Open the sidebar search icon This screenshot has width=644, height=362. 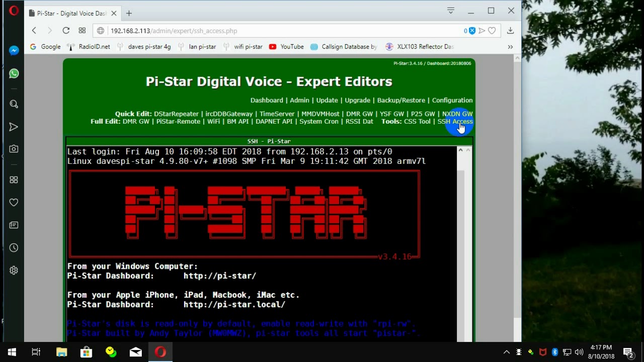click(14, 104)
